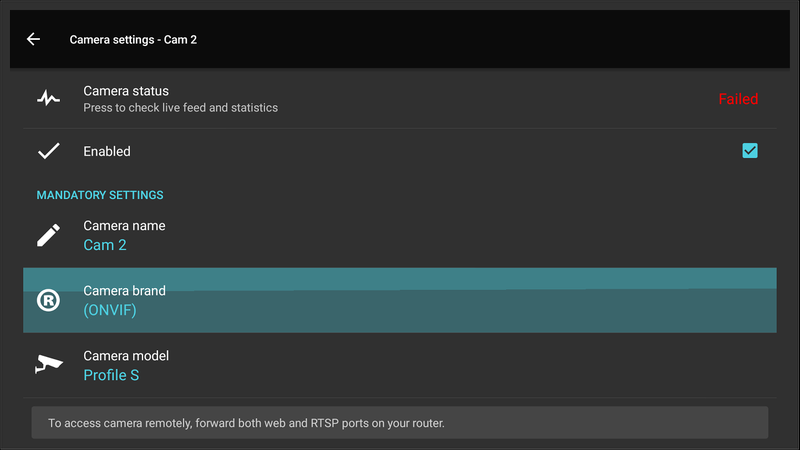Open the Camera model setting label

[x=126, y=356]
